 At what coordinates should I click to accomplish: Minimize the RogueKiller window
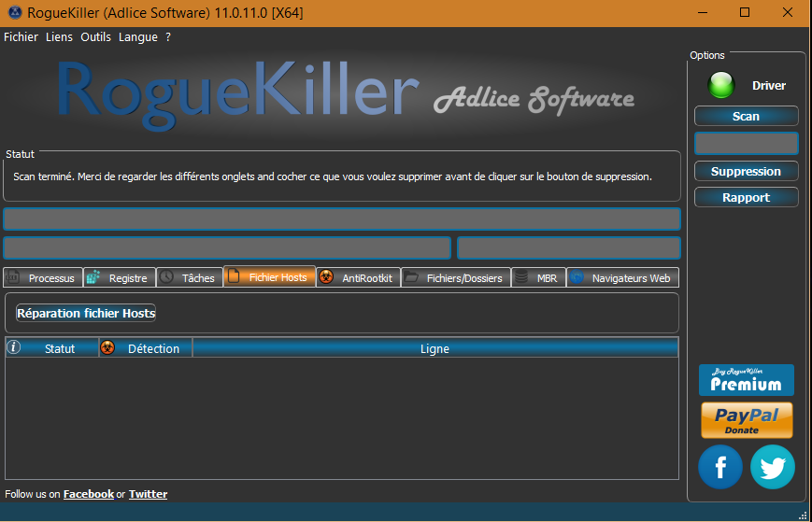coord(703,12)
